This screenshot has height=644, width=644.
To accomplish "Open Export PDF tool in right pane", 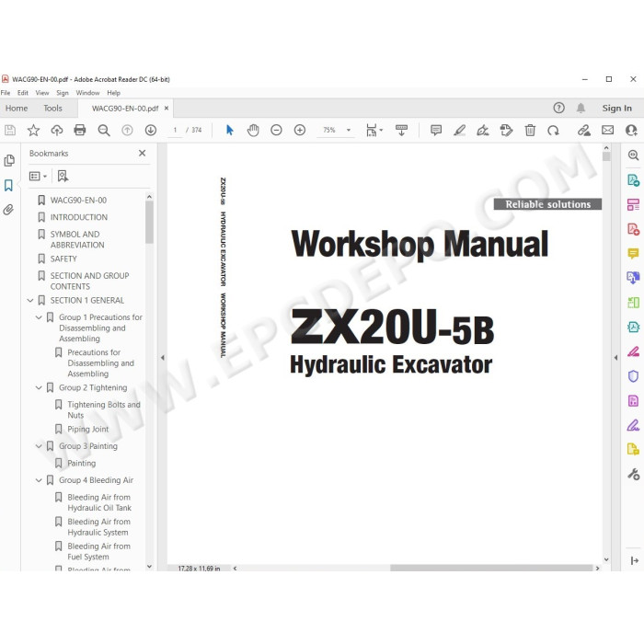I will [633, 180].
